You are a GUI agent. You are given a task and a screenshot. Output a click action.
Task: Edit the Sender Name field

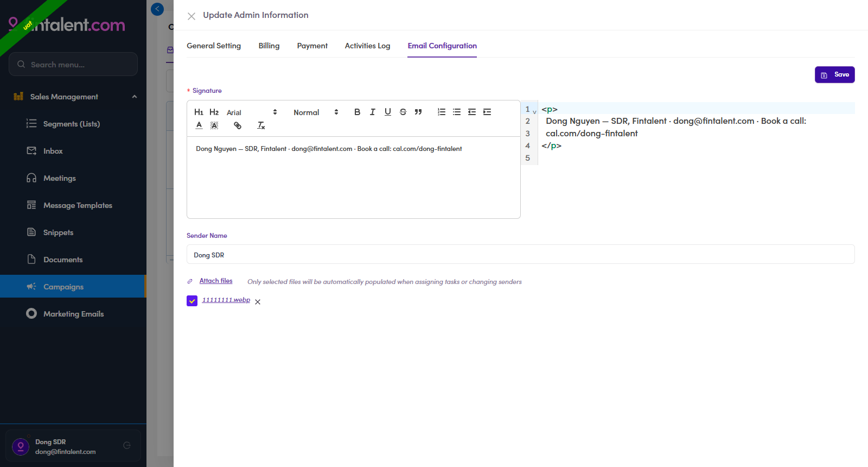[x=520, y=254]
